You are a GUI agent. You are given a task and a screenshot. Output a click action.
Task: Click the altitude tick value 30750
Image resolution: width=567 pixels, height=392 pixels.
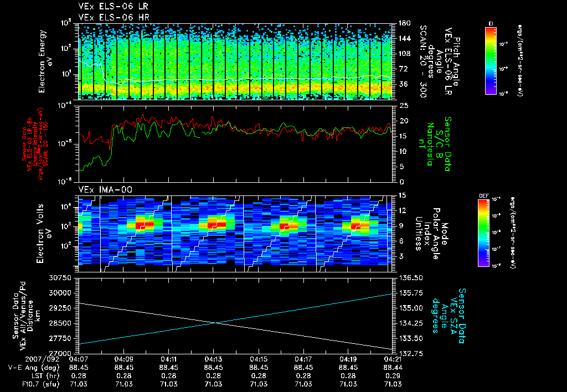coord(61,278)
